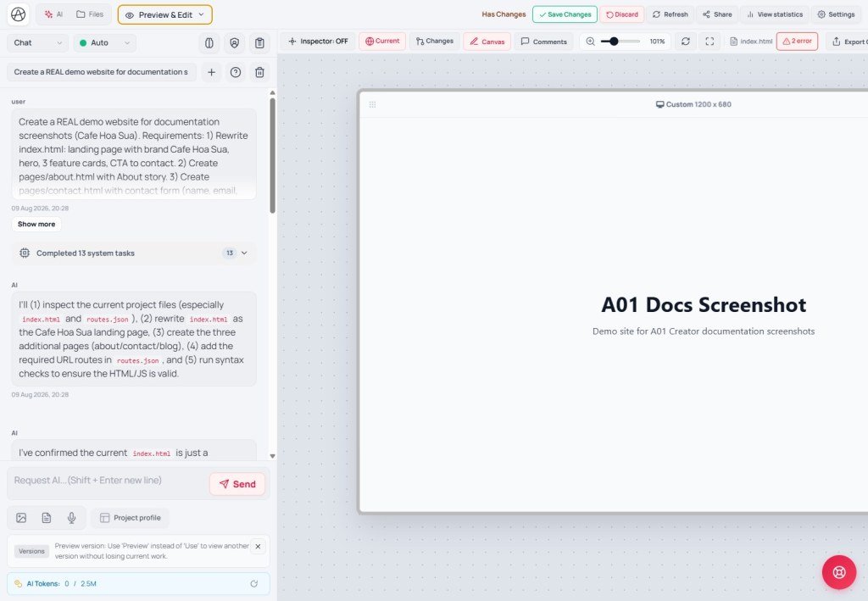The image size is (868, 601).
Task: Open Project profile
Action: [130, 518]
